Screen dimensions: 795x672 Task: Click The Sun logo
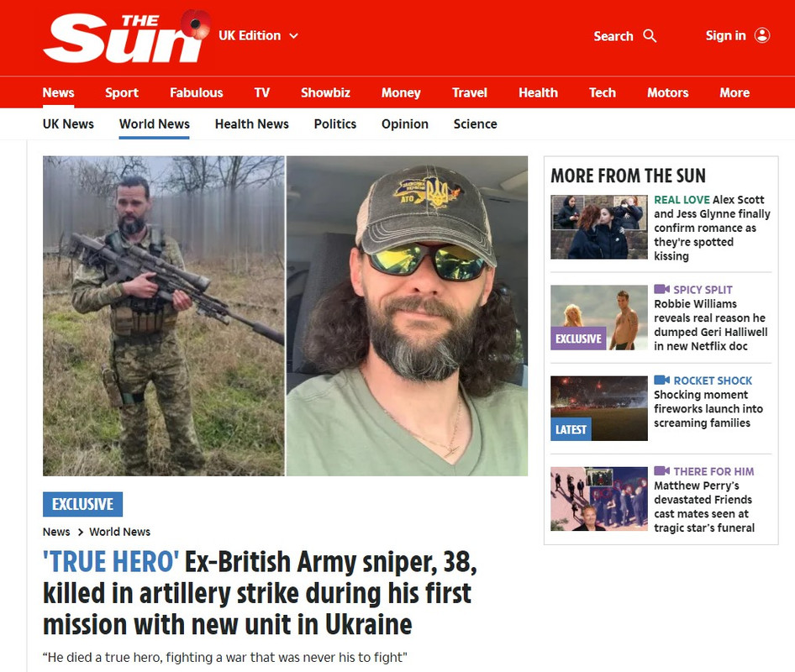click(126, 36)
